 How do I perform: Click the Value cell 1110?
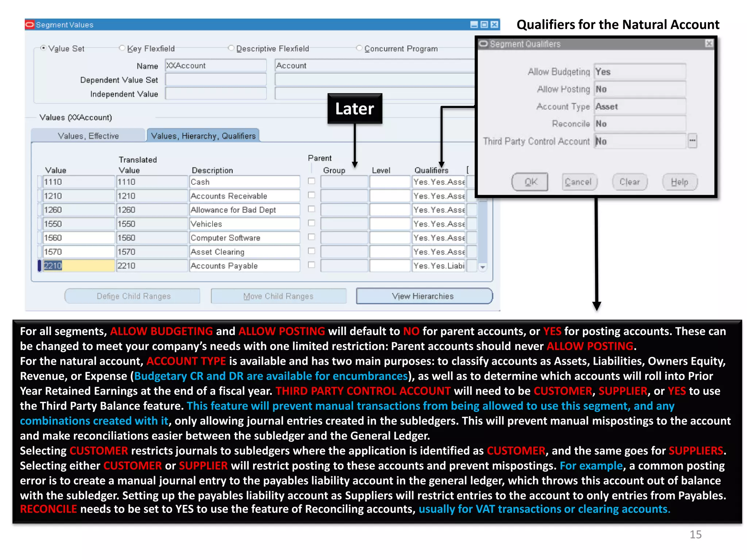pos(78,182)
